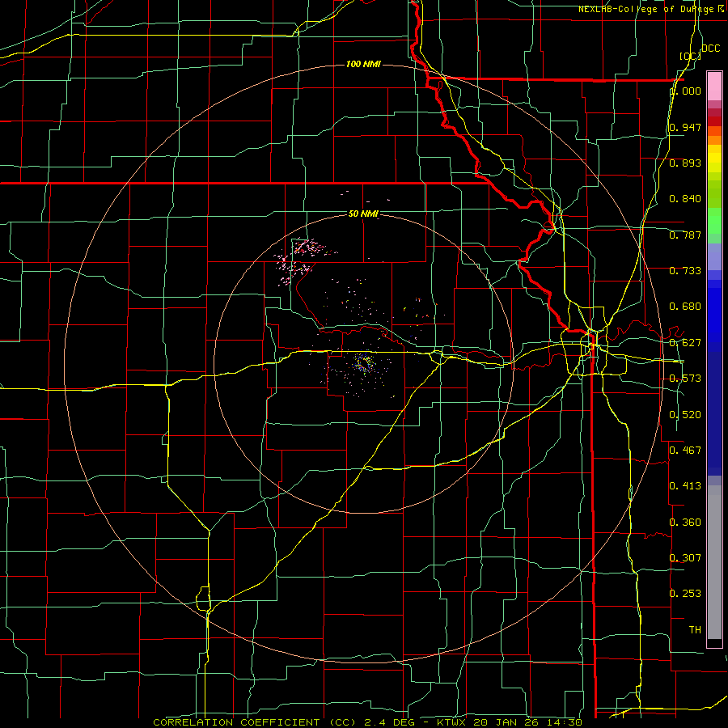Click the 0.680 color scale value
The image size is (728, 728).
click(x=685, y=307)
